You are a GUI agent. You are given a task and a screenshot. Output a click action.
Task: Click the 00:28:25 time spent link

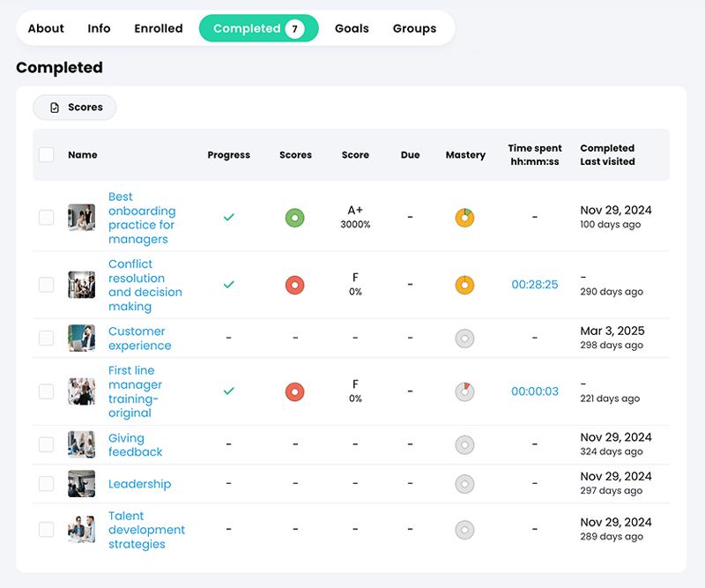pyautogui.click(x=534, y=285)
